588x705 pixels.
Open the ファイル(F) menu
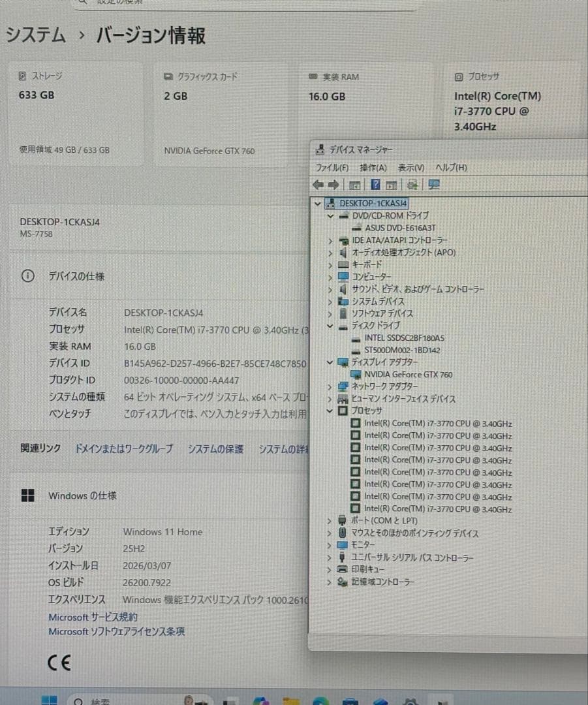[332, 168]
